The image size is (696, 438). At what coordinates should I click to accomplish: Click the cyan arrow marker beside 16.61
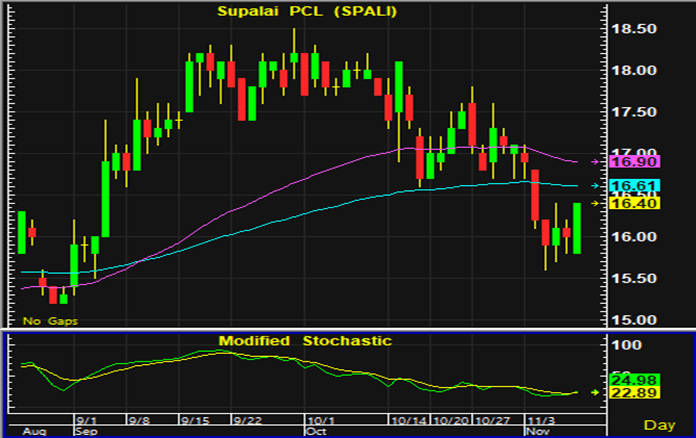click(596, 186)
